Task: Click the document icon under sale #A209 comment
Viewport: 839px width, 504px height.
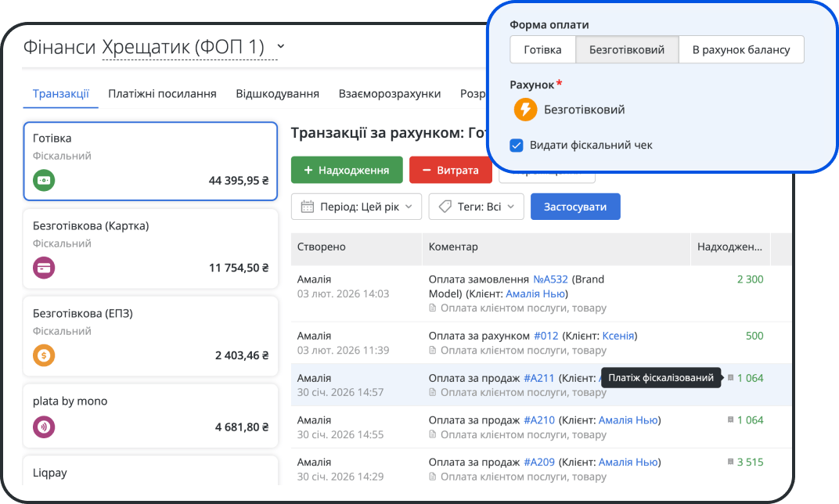Action: click(x=432, y=476)
